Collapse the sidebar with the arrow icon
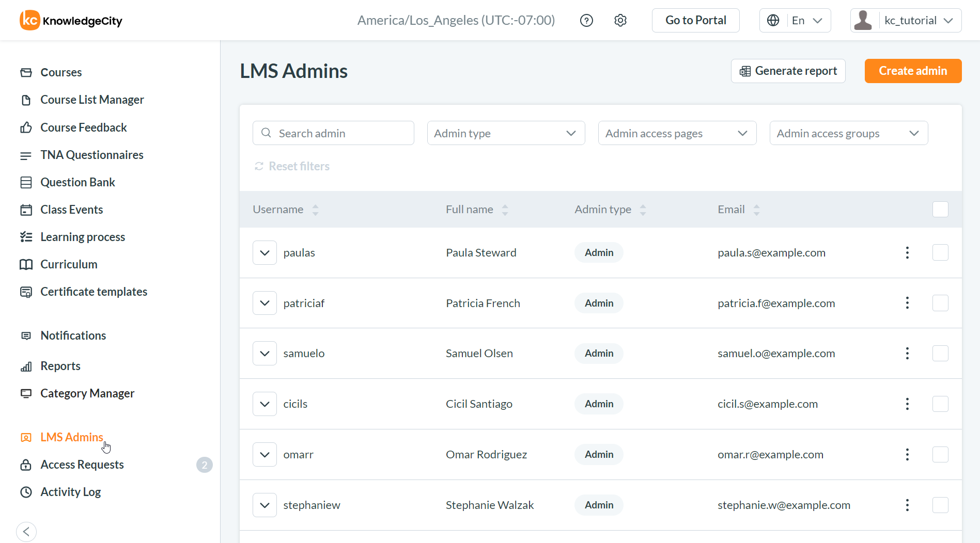Screen dimensions: 980x543 tap(26, 531)
